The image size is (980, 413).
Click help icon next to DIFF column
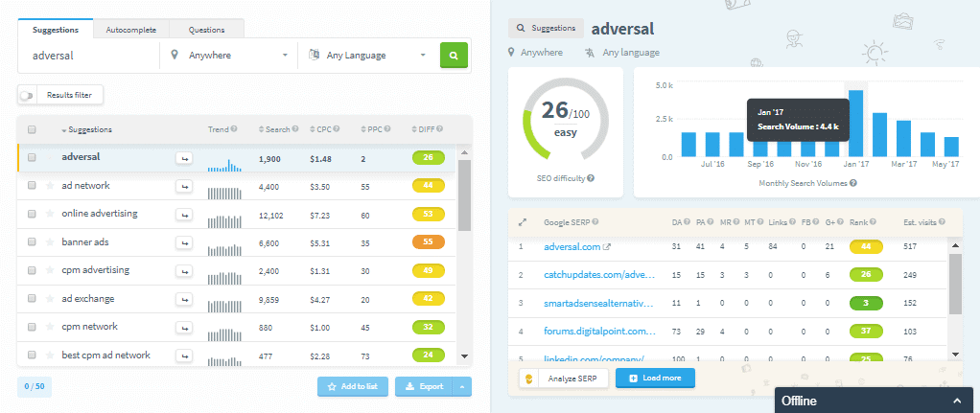pos(440,129)
